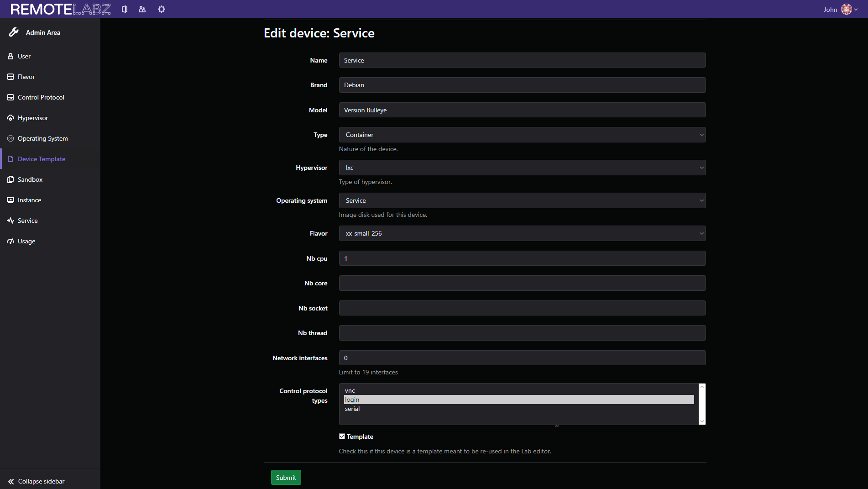Screen dimensions: 868x489
Task: Open the Operating system dropdown
Action: pyautogui.click(x=522, y=200)
